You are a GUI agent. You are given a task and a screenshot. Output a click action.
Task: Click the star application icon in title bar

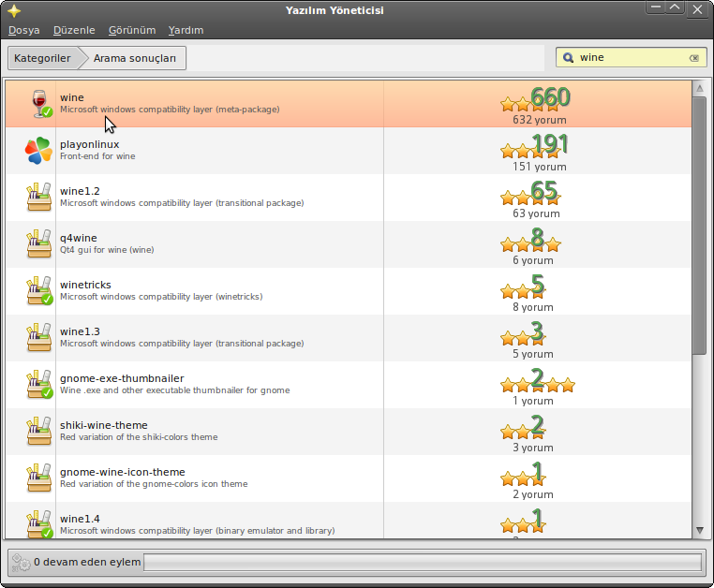[14, 10]
